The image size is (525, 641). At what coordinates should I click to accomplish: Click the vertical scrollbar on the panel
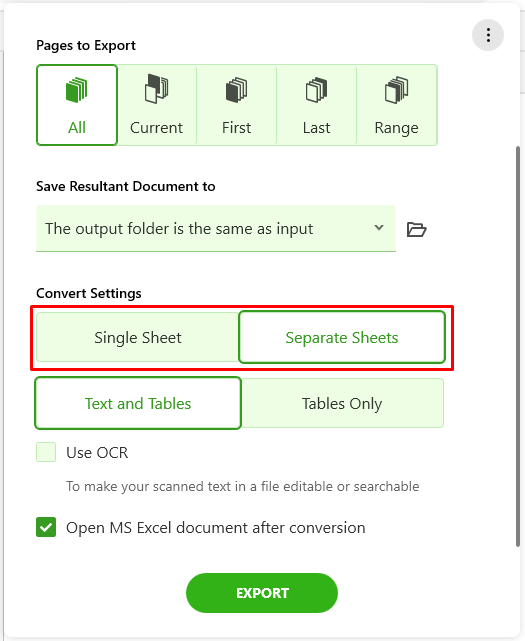click(x=518, y=346)
